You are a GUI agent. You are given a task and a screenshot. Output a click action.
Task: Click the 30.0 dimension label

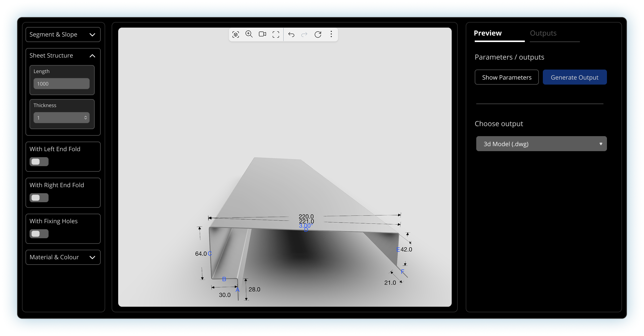pos(225,295)
